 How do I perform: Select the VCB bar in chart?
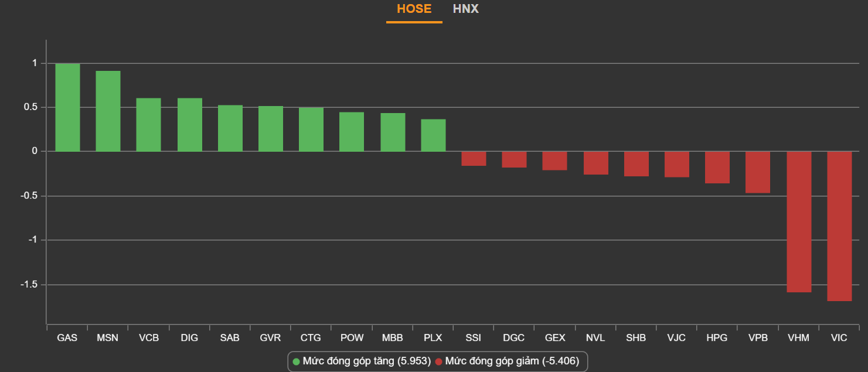tap(149, 125)
